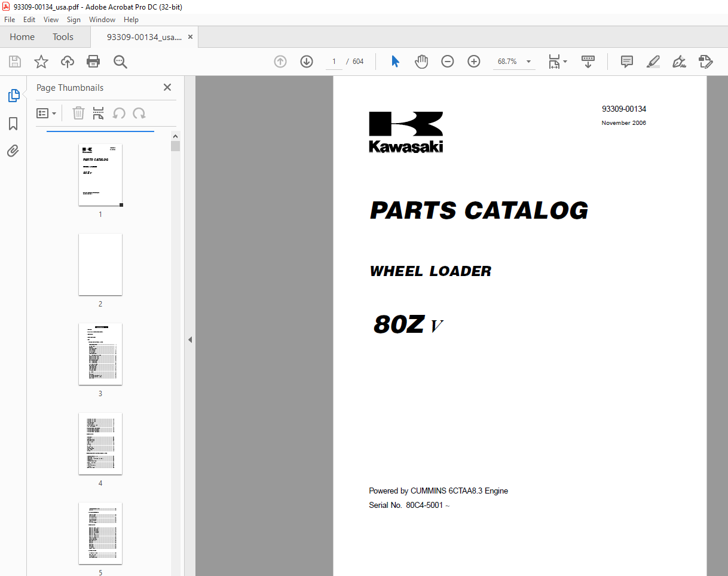728x576 pixels.
Task: Open the Attachments paperclip icon
Action: click(13, 151)
